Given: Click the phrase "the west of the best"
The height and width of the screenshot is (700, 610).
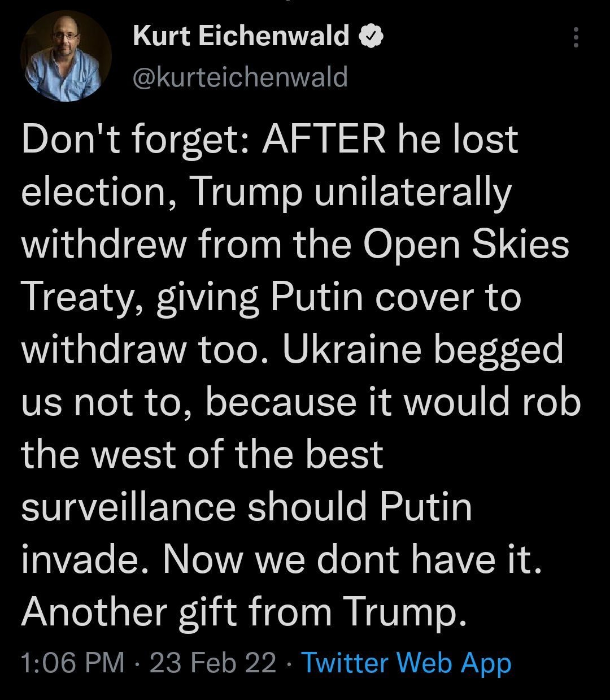Looking at the screenshot, I should coord(202,455).
